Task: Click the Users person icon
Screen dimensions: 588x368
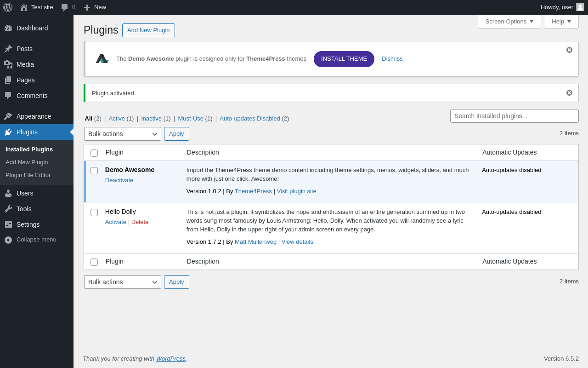Action: [x=8, y=193]
